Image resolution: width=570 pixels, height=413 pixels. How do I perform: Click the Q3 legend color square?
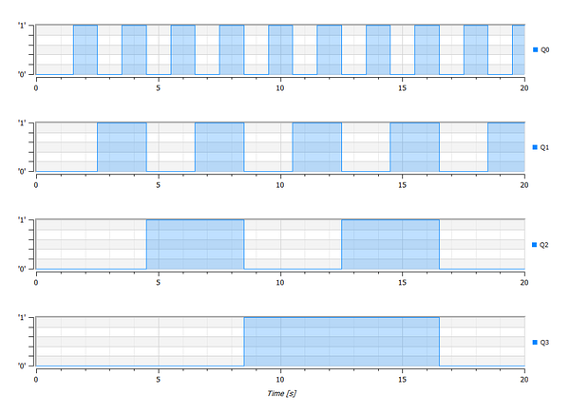coord(535,342)
